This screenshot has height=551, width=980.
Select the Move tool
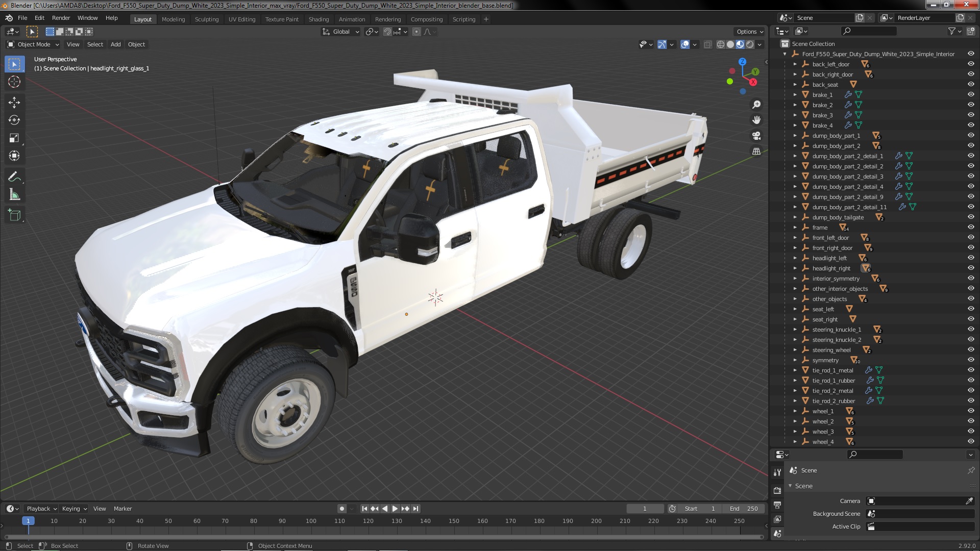(14, 103)
